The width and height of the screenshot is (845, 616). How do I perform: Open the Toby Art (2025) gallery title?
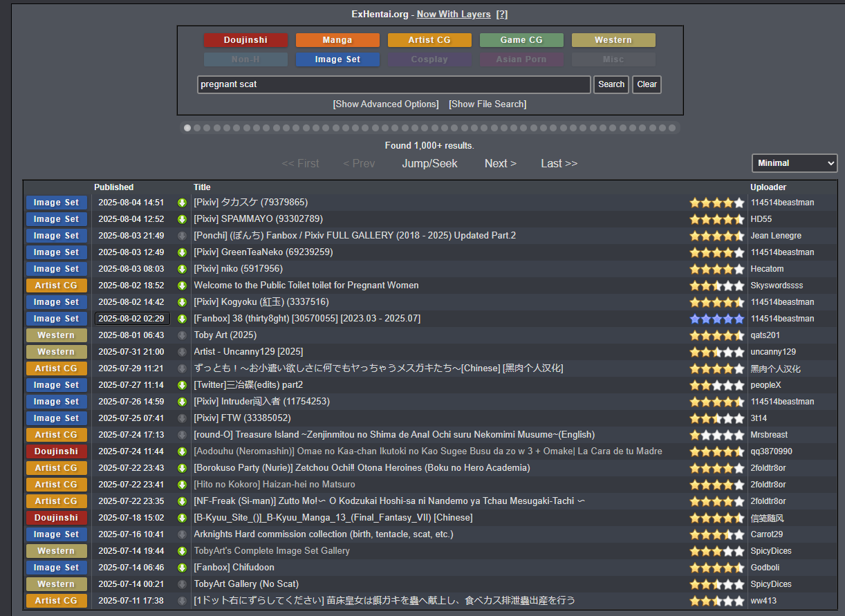225,335
